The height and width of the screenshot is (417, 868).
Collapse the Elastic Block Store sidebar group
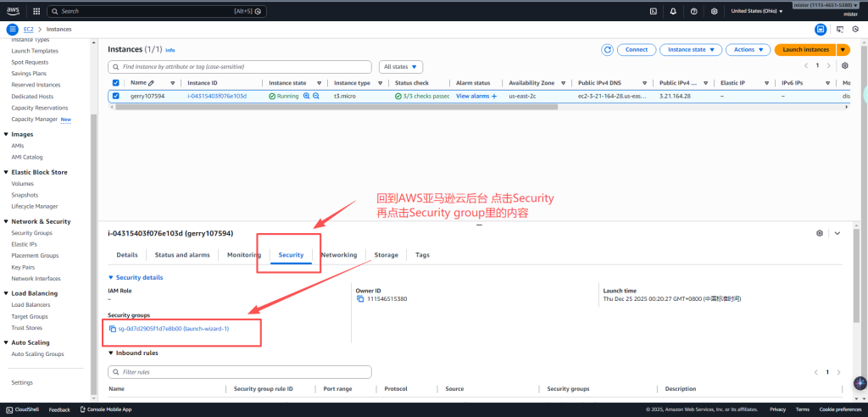[x=6, y=172]
